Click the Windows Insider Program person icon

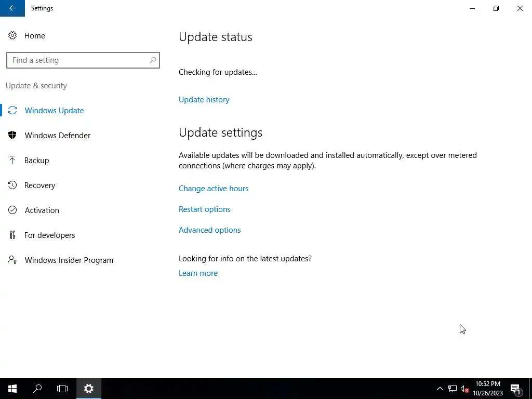(12, 260)
